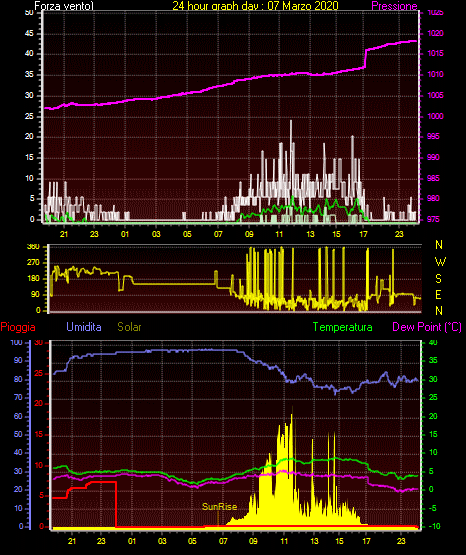
Task: Click the 09 hour tick on bottom graph
Action: (253, 541)
